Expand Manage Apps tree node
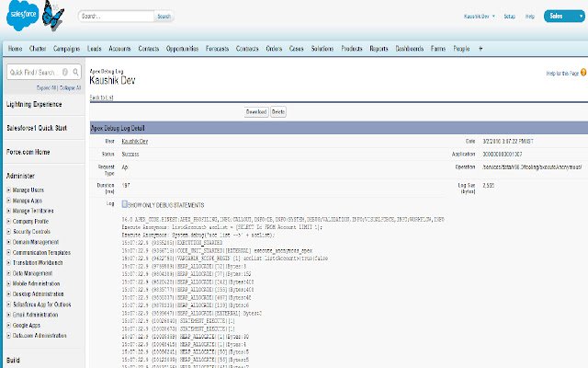The height and width of the screenshot is (368, 588). 8,201
